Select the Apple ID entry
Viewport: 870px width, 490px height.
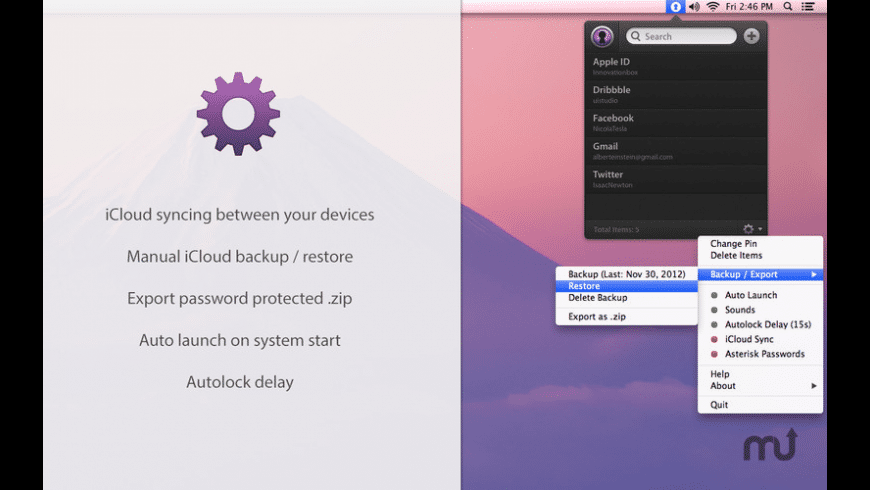tap(676, 66)
